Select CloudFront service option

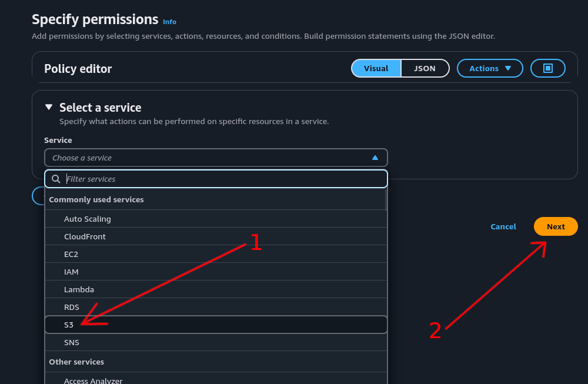click(85, 236)
